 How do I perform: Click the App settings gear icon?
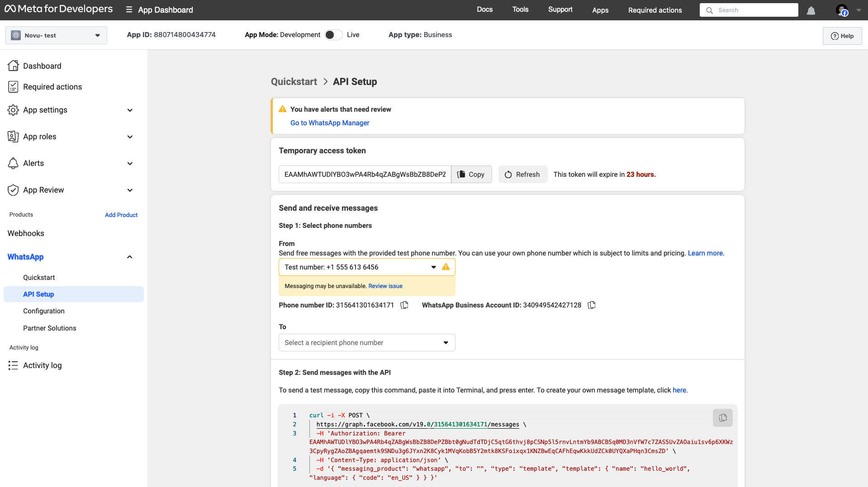[x=13, y=110]
